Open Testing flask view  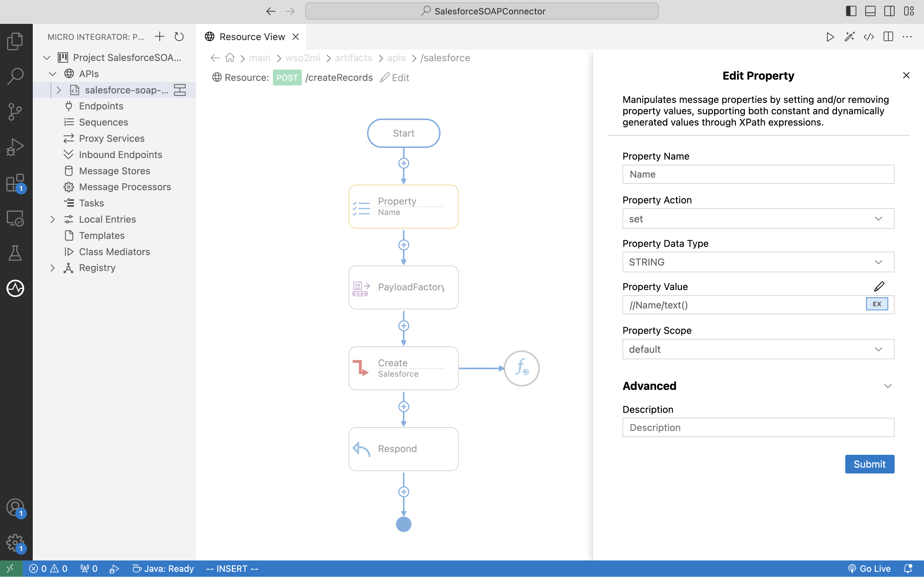coord(15,253)
